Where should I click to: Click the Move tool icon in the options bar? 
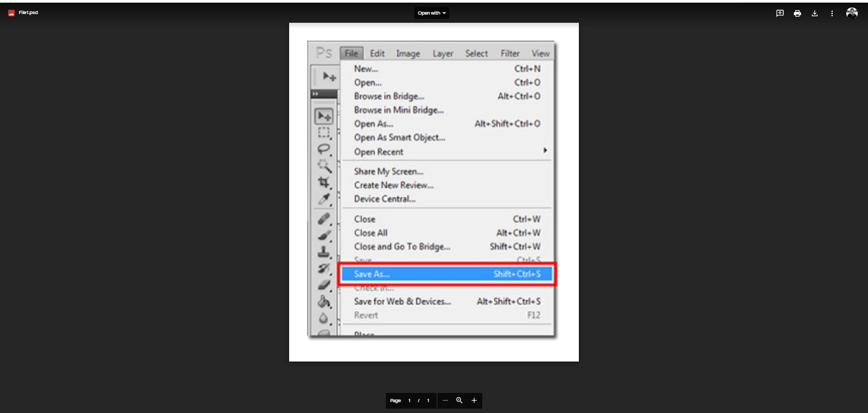click(329, 76)
